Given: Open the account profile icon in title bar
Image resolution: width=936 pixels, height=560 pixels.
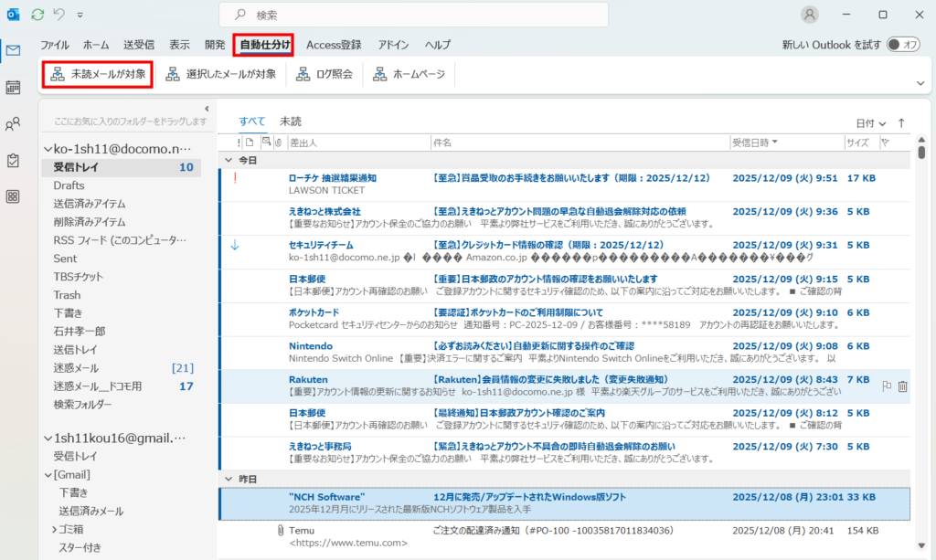Looking at the screenshot, I should tap(810, 15).
